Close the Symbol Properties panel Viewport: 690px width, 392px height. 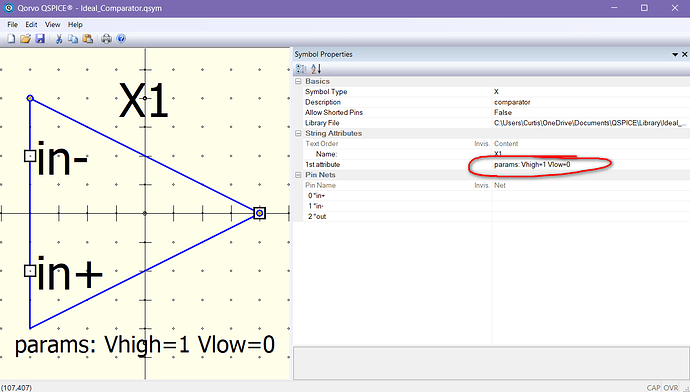tap(684, 55)
